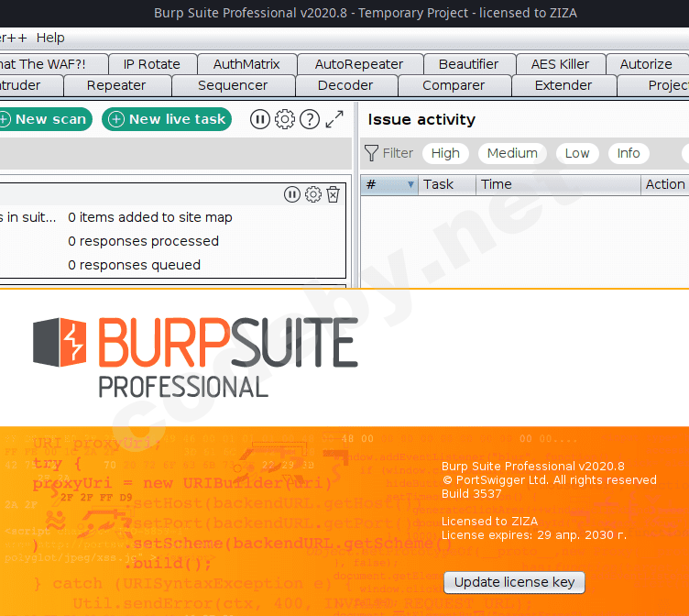Go to the Extender tab
This screenshot has height=616, width=689.
pyautogui.click(x=563, y=85)
